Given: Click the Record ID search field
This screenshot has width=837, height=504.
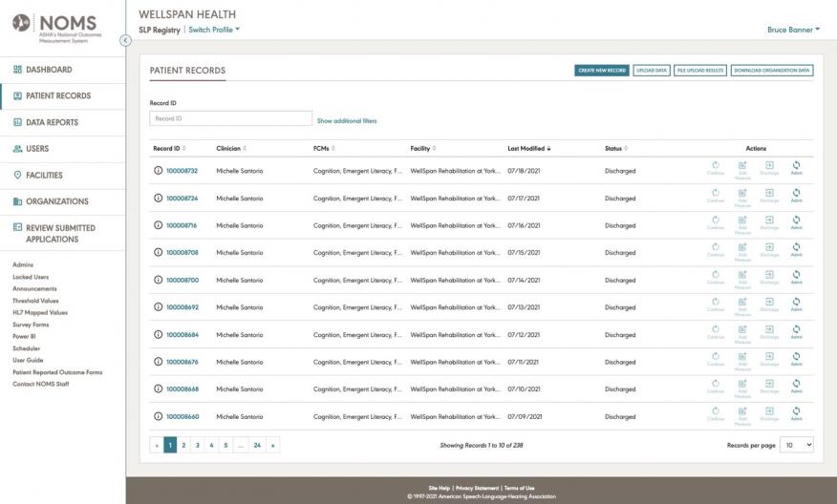Looking at the screenshot, I should (x=230, y=118).
